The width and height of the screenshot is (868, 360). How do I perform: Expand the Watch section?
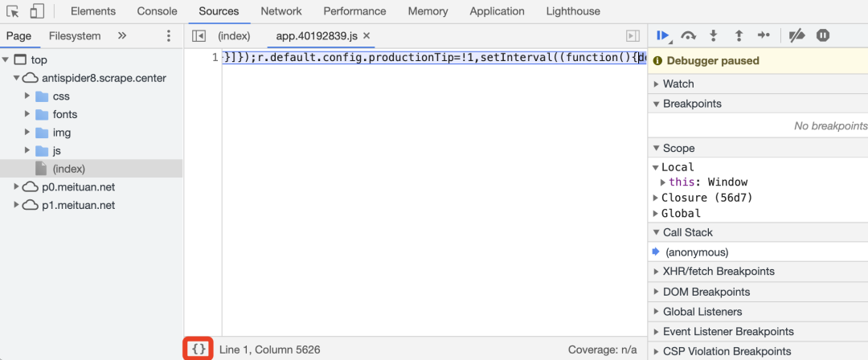coord(657,84)
